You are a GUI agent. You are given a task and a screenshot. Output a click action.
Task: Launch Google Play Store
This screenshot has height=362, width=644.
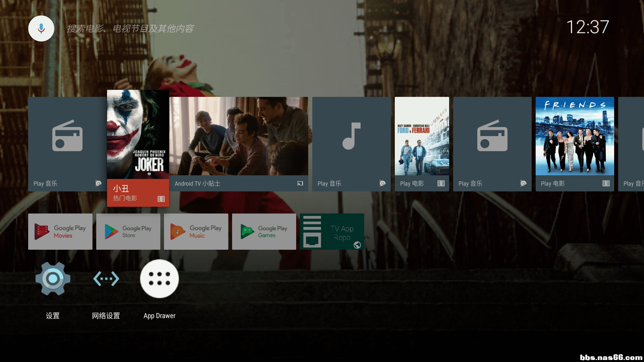click(x=128, y=231)
